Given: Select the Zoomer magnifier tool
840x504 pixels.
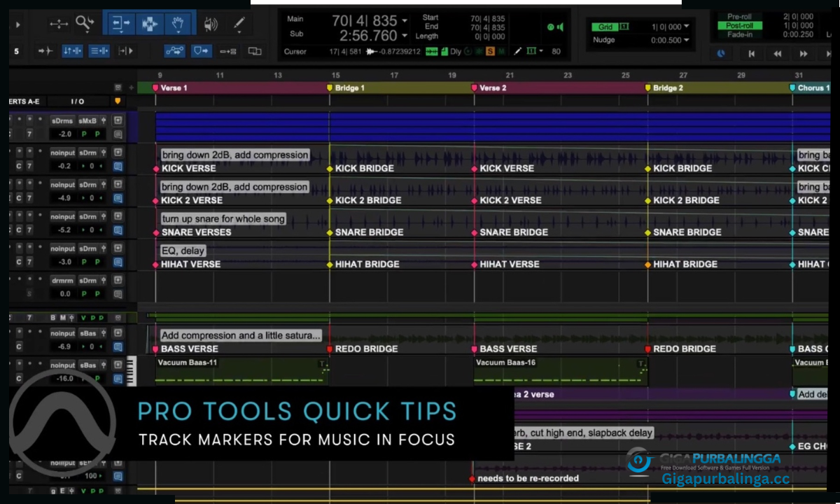Looking at the screenshot, I should pyautogui.click(x=85, y=24).
